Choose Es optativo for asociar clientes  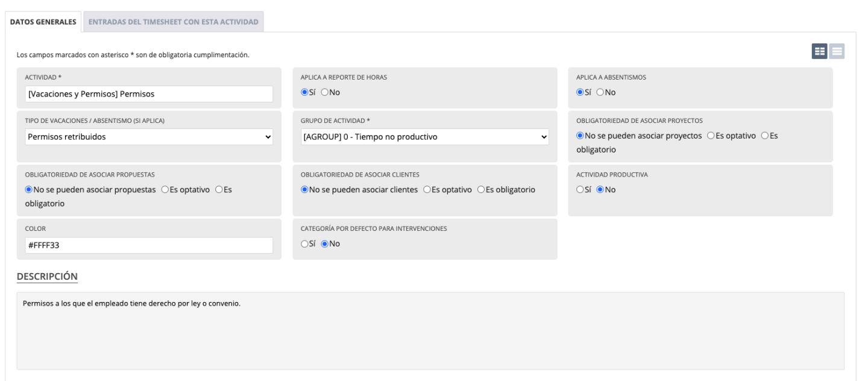(x=427, y=189)
